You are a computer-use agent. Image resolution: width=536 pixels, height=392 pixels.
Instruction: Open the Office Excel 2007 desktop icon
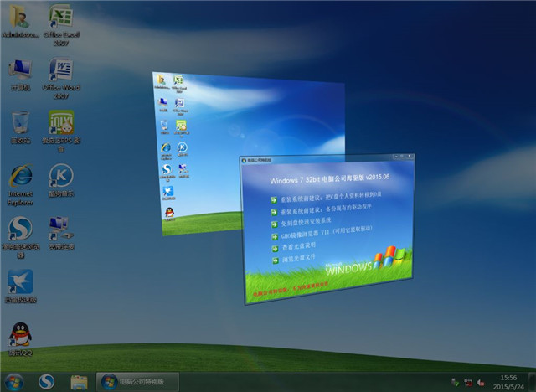tap(59, 20)
